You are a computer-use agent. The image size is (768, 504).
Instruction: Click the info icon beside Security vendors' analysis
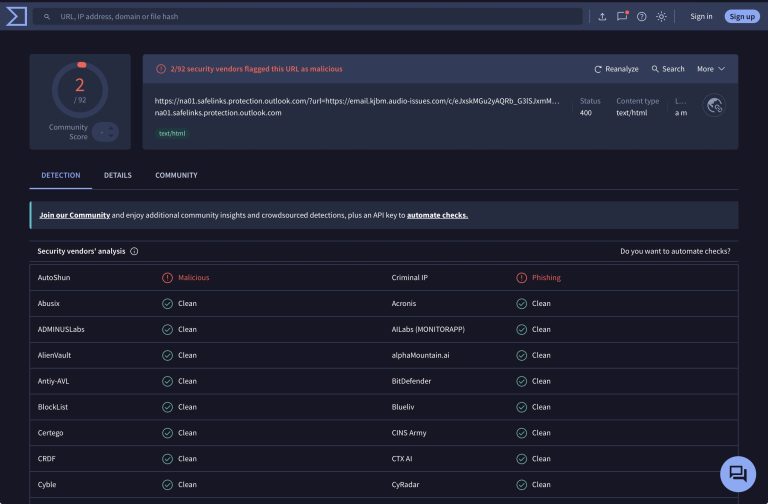(x=134, y=251)
